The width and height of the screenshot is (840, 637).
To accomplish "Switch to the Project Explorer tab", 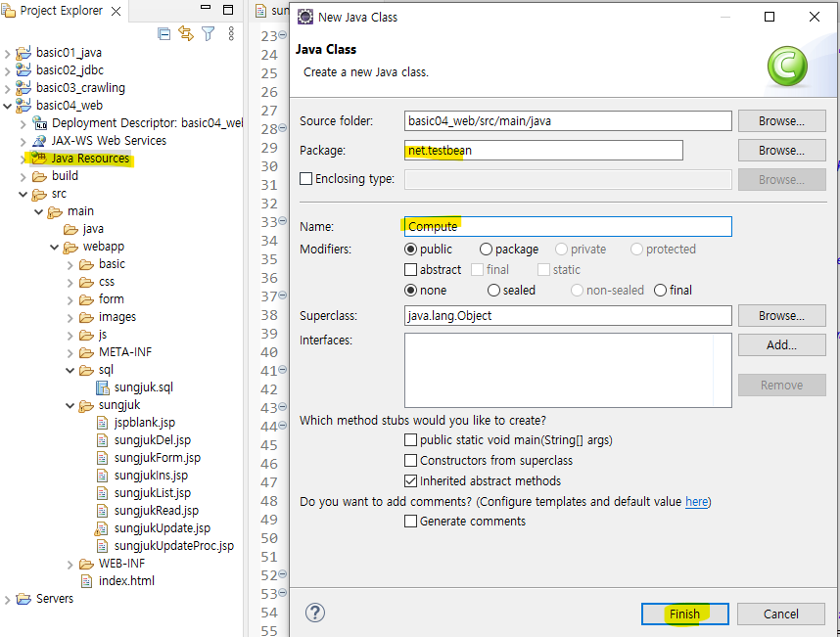I will click(x=61, y=11).
